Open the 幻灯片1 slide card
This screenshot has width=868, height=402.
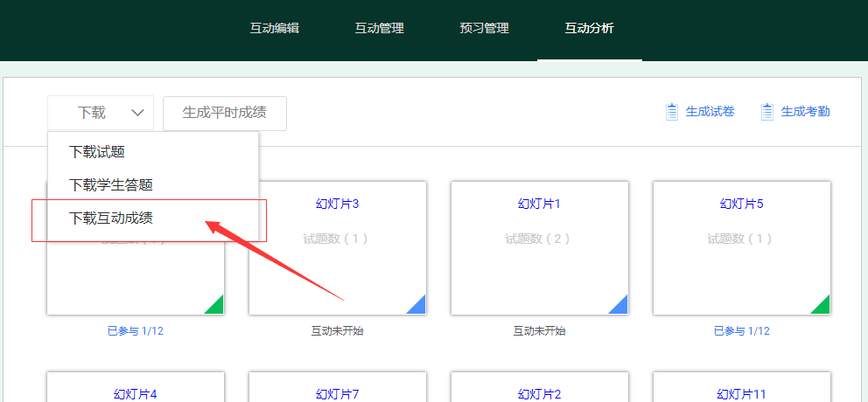(x=540, y=247)
